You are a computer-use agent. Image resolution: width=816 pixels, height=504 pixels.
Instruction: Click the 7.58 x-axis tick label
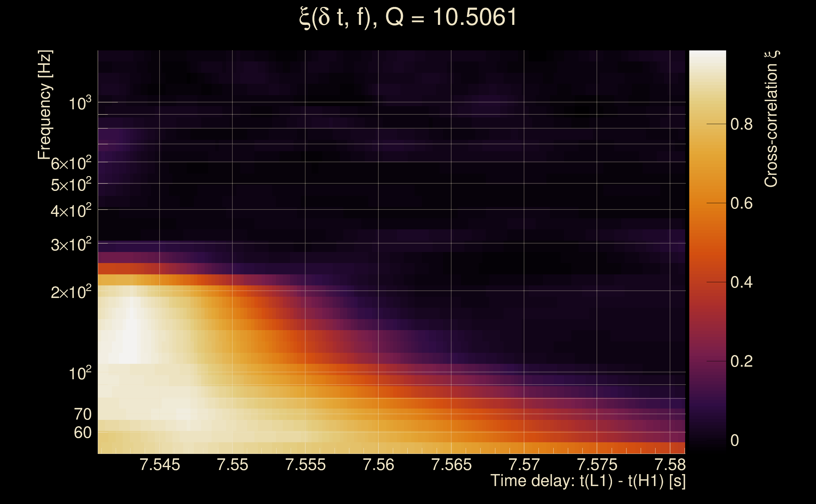(x=670, y=465)
